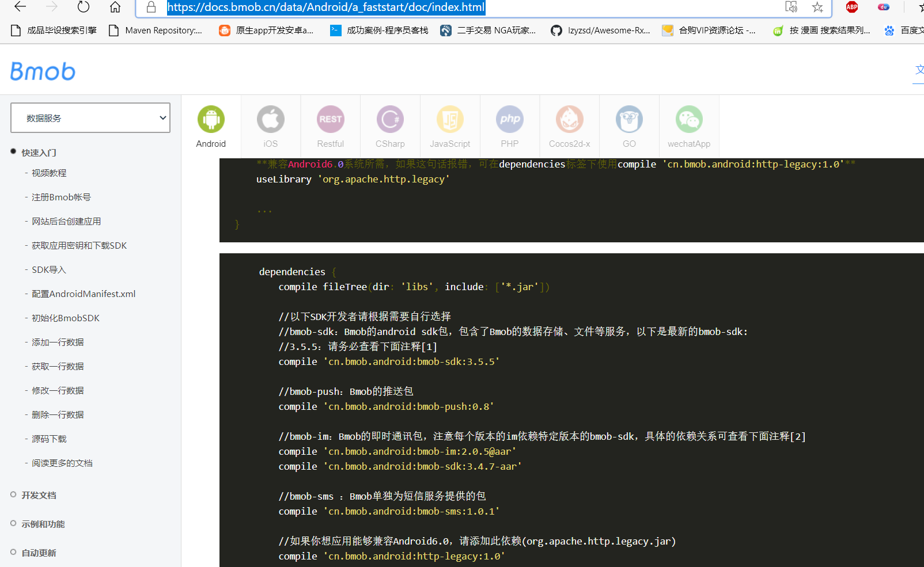Open the 合购VIP资源论坛 bookmark

point(709,31)
